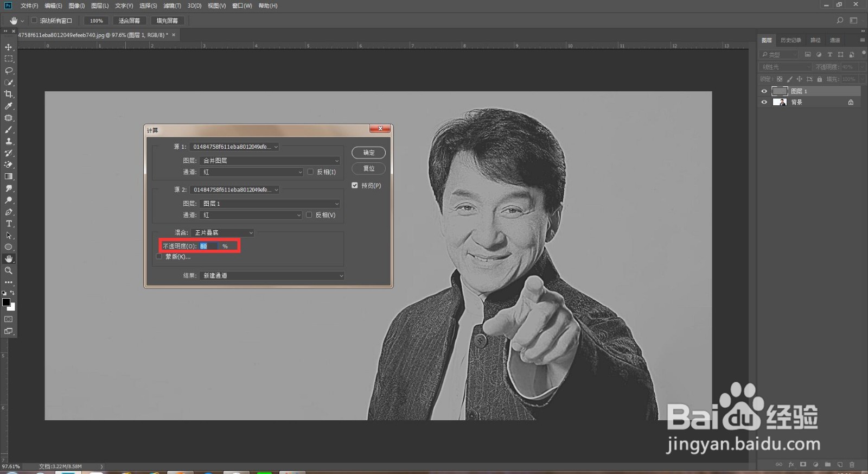Click OK (确定) in Calculations dialog
The image size is (868, 474).
point(369,153)
